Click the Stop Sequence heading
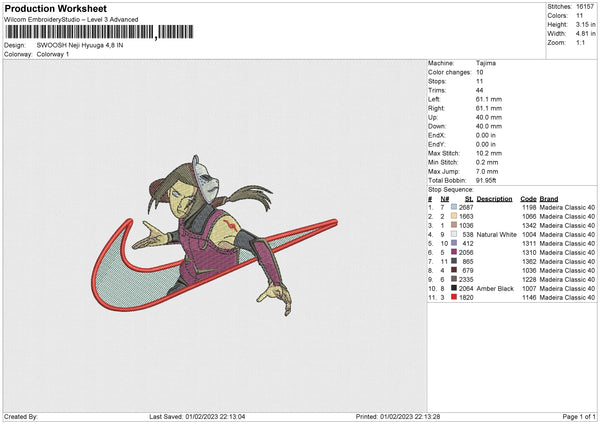 (451, 190)
